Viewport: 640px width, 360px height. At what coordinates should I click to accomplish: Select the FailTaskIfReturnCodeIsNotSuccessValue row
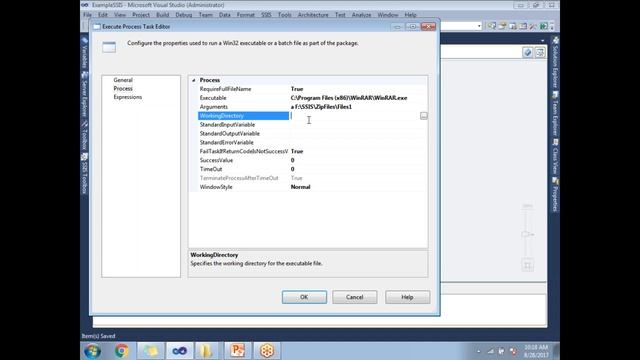313,151
